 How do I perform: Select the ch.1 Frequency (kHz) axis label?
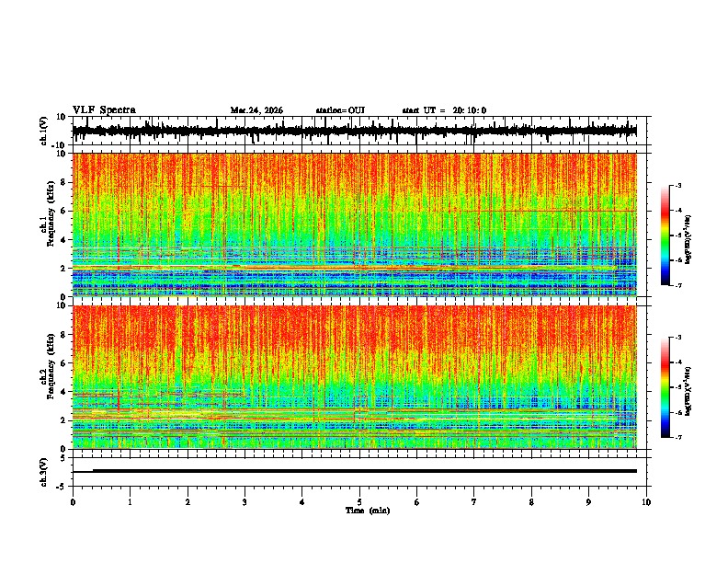click(51, 215)
